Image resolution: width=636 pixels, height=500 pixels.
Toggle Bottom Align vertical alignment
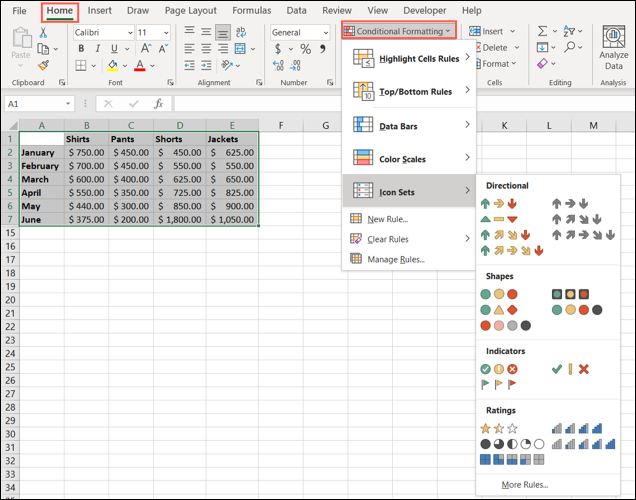coord(223,32)
